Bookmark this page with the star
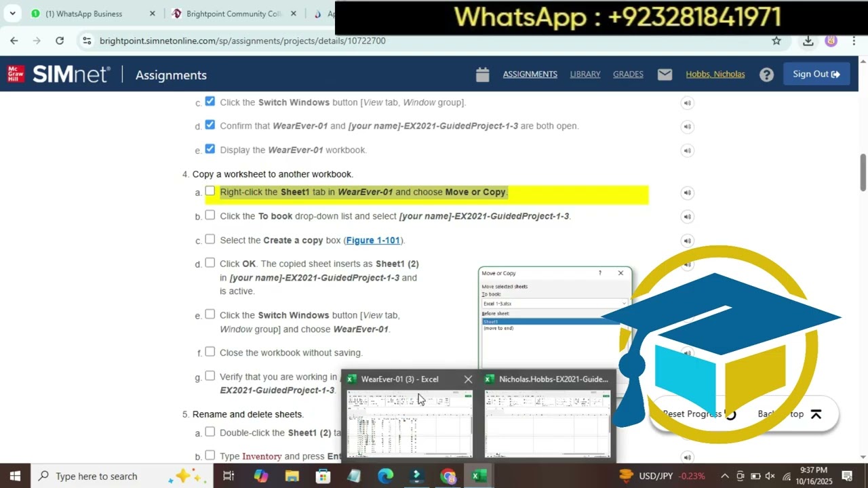The width and height of the screenshot is (868, 488). pyautogui.click(x=776, y=41)
